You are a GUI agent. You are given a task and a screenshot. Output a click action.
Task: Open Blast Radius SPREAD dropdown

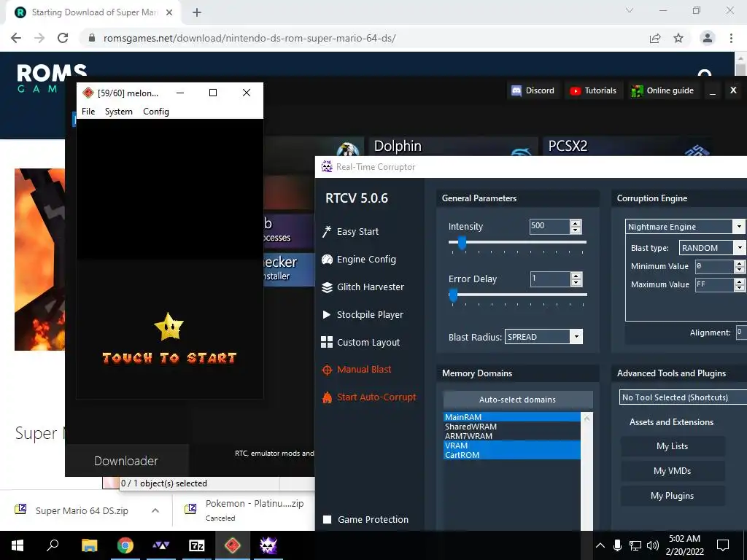[576, 337]
